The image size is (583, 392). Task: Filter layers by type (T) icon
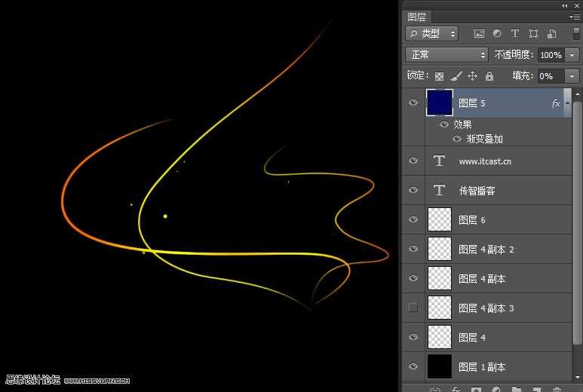[x=515, y=34]
